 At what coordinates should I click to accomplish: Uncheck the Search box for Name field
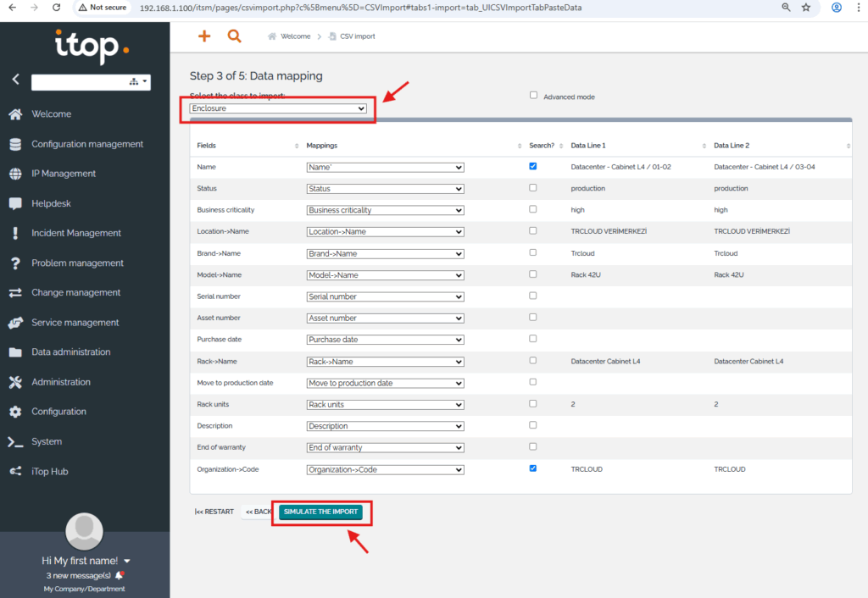point(533,166)
